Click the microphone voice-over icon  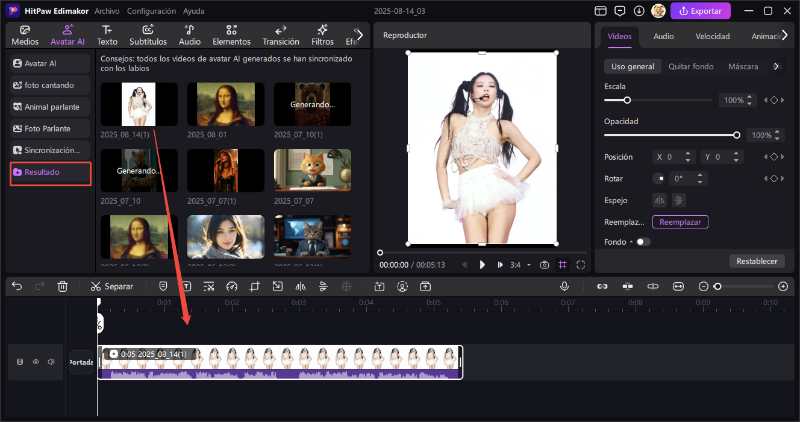click(x=564, y=287)
